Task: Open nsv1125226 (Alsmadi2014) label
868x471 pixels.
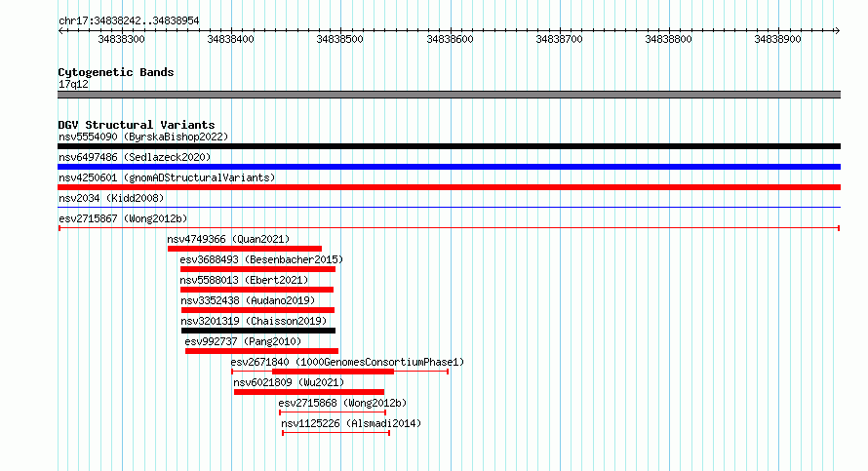Action: click(x=351, y=423)
